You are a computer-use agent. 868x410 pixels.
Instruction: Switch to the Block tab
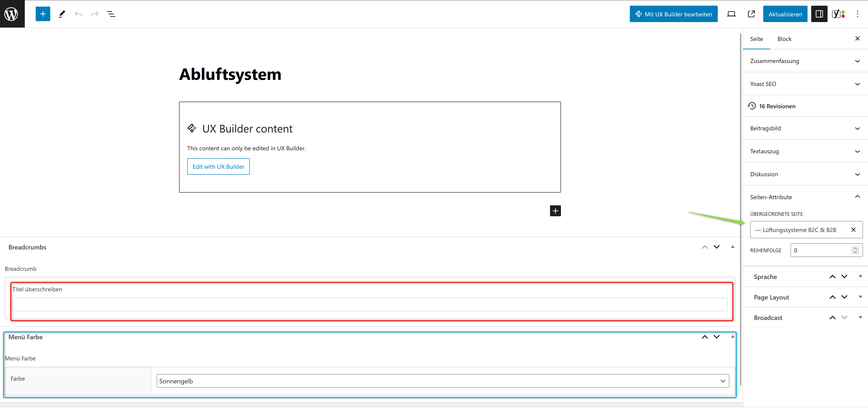tap(784, 39)
